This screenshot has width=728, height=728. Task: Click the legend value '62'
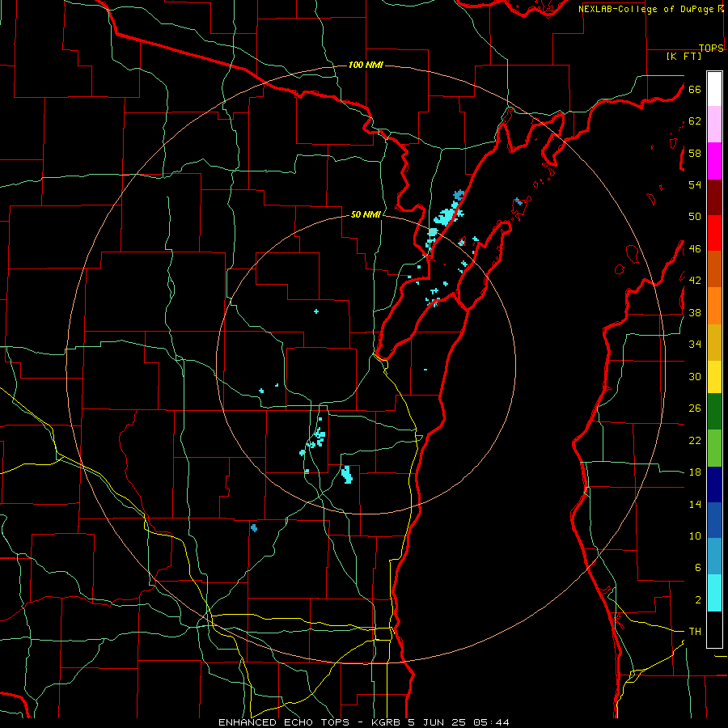695,121
